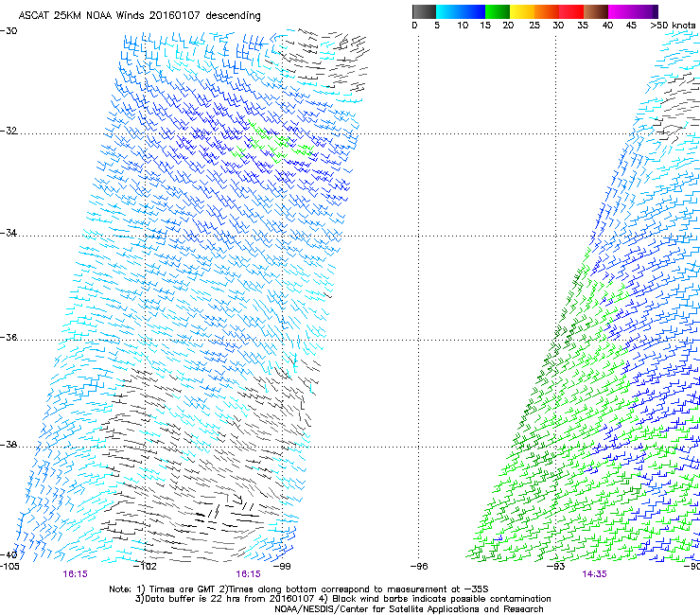700x615 pixels.
Task: Select the blue 10–15 knots legend segment
Action: click(473, 11)
